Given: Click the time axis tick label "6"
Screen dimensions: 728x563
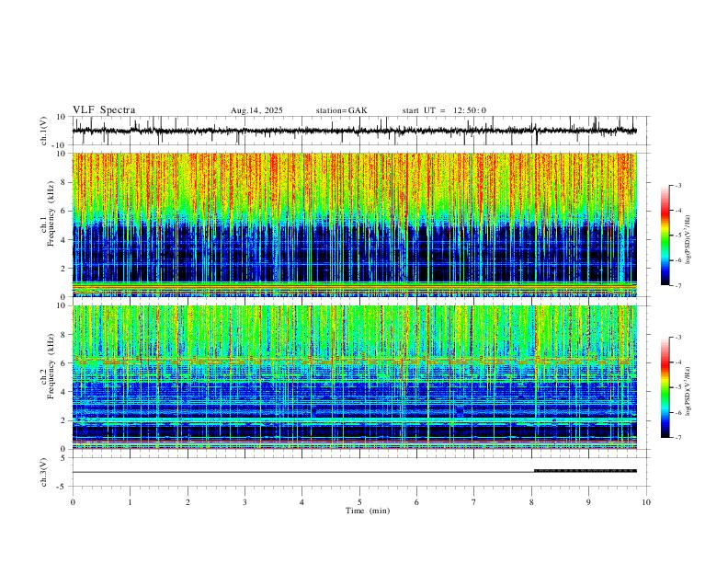Looking at the screenshot, I should tap(416, 502).
